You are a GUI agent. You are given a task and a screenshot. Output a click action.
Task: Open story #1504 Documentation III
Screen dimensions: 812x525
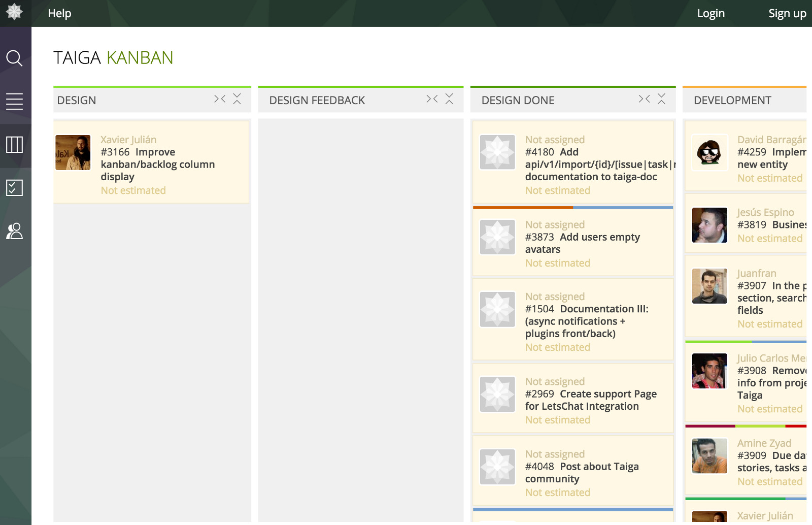point(587,321)
